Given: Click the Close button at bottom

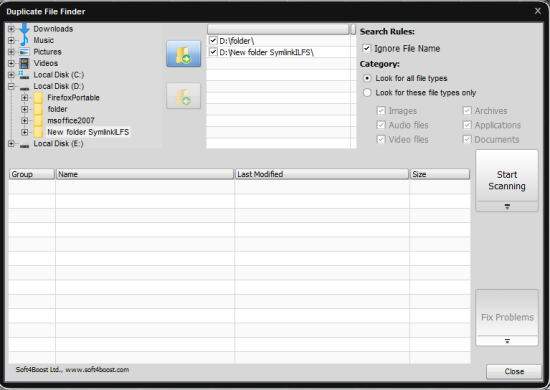Looking at the screenshot, I should 514,372.
